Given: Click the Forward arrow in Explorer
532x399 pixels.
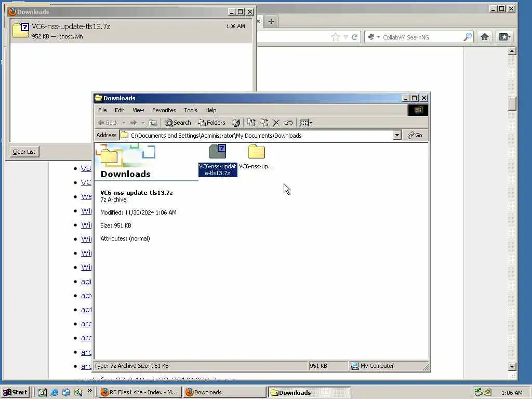Looking at the screenshot, I should (134, 123).
